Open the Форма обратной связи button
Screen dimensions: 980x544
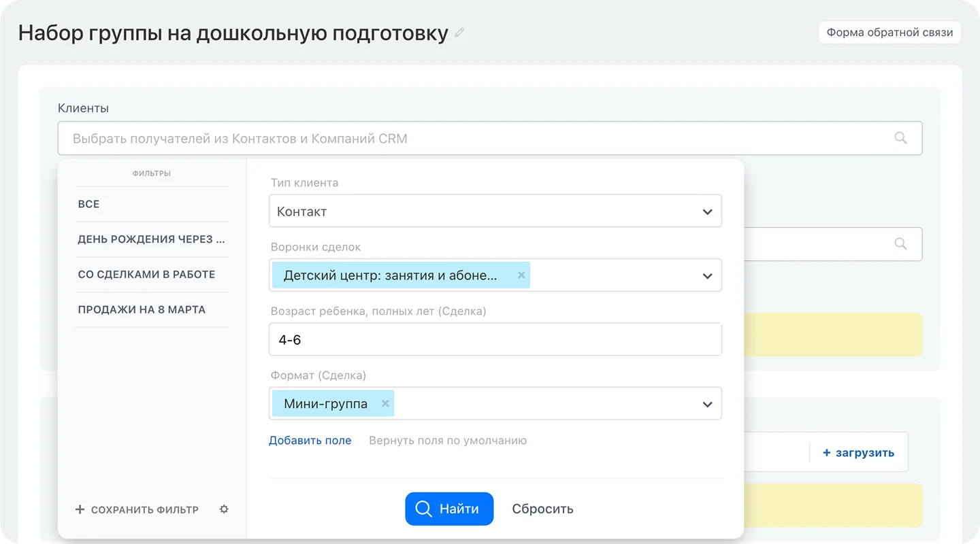tap(889, 32)
